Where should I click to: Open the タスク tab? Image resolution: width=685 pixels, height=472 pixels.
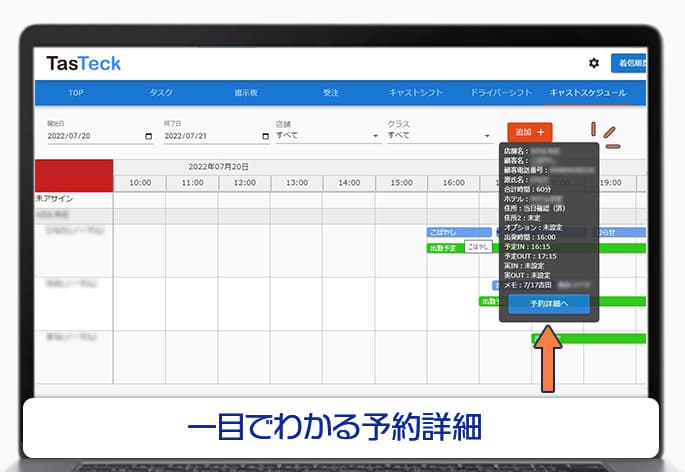[x=160, y=93]
